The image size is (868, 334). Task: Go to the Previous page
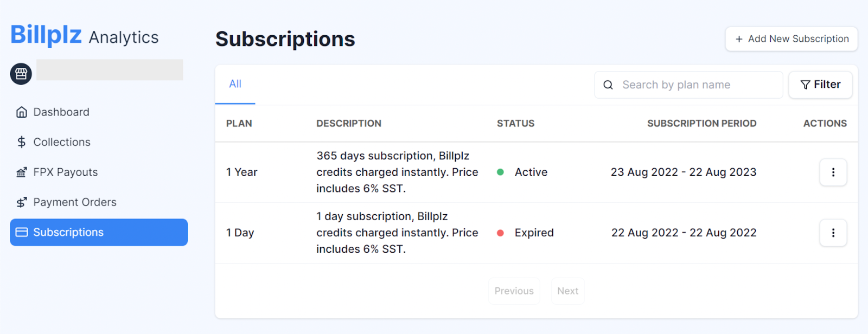pyautogui.click(x=514, y=291)
